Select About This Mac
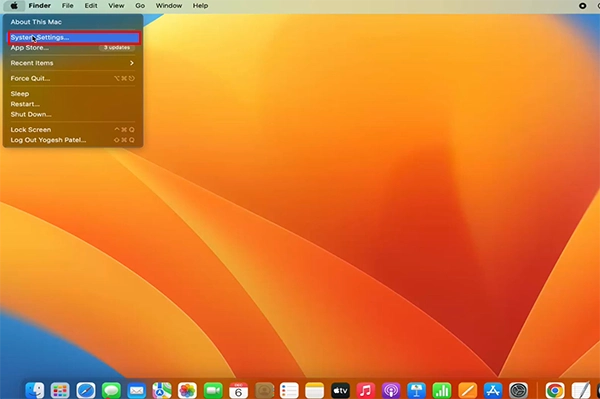600x399 pixels. pos(73,22)
